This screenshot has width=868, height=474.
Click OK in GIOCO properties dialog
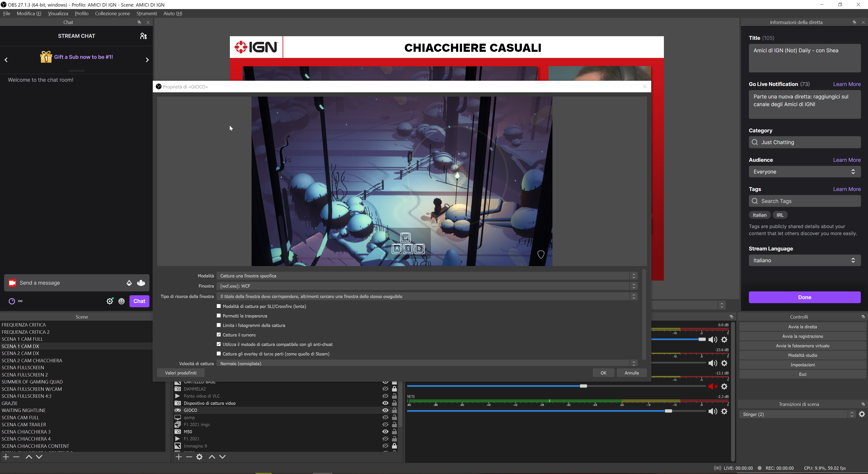[x=603, y=373]
